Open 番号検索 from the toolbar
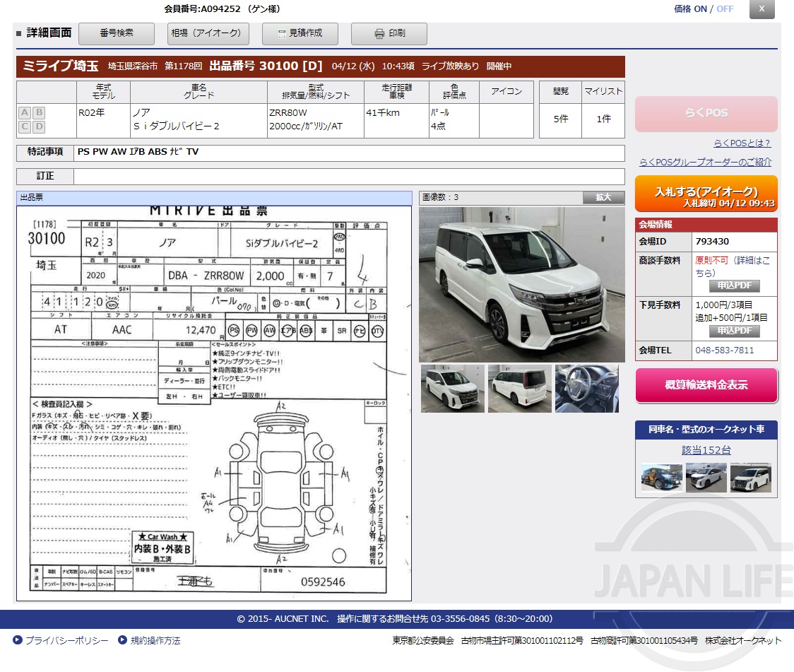 click(118, 33)
